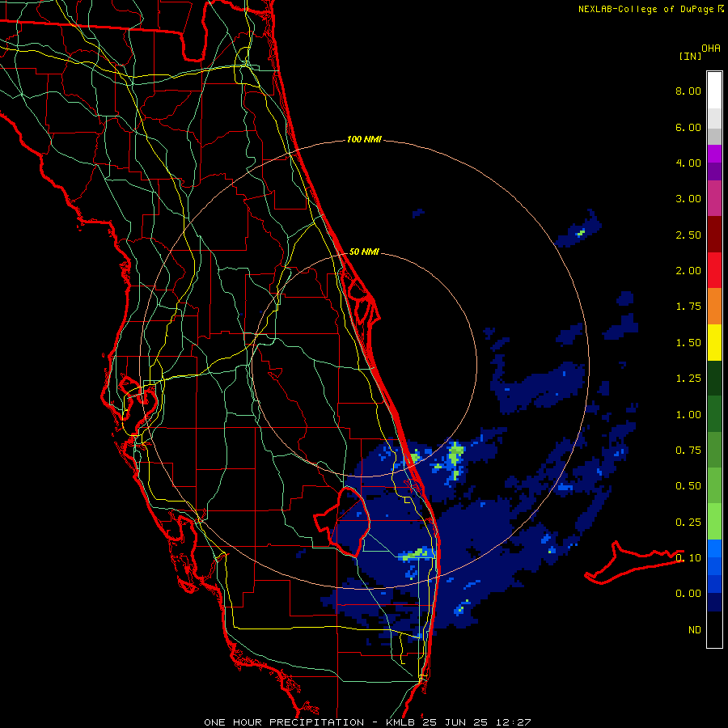Pick the light green 0.25 swatch
Screen dimensions: 728x728
click(x=714, y=522)
